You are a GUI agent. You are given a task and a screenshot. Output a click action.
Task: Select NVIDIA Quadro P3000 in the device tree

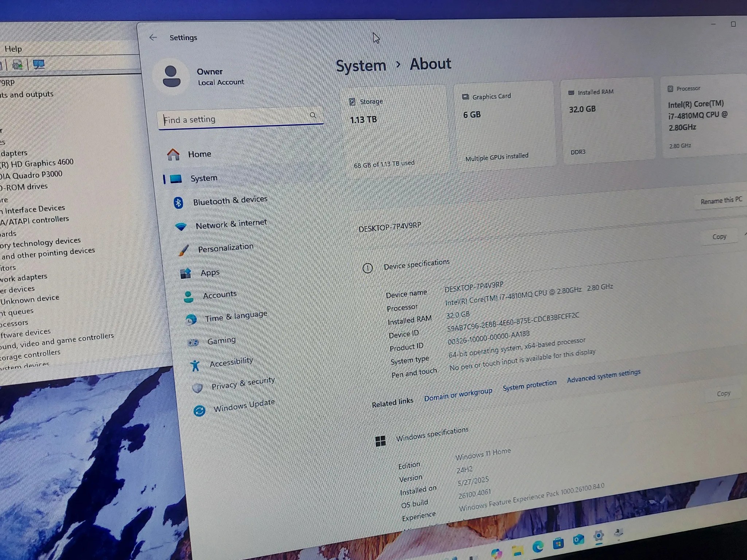click(32, 175)
